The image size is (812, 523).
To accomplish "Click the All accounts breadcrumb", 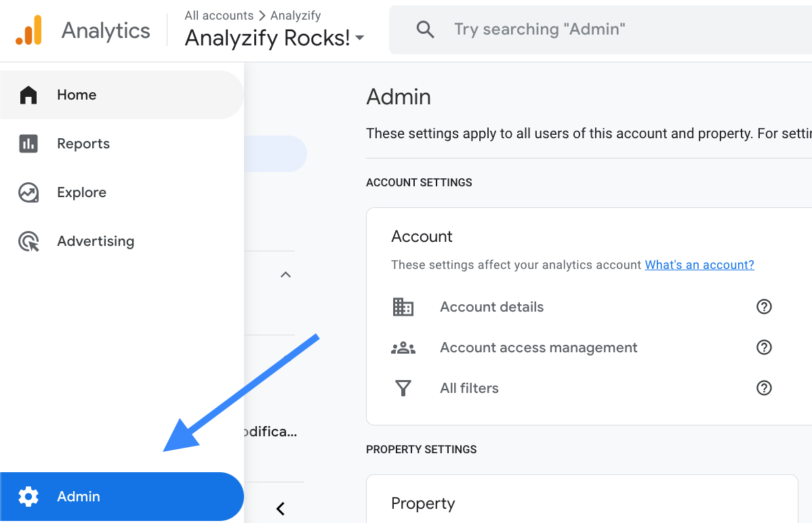I will click(219, 16).
